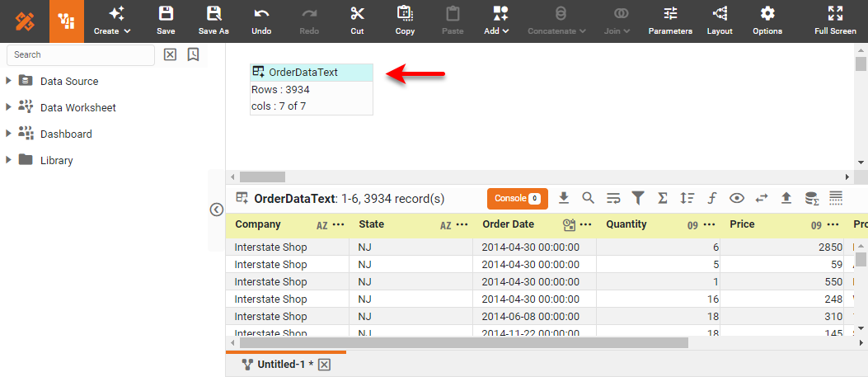The height and width of the screenshot is (377, 868).
Task: Open the Add dropdown menu
Action: (x=496, y=21)
